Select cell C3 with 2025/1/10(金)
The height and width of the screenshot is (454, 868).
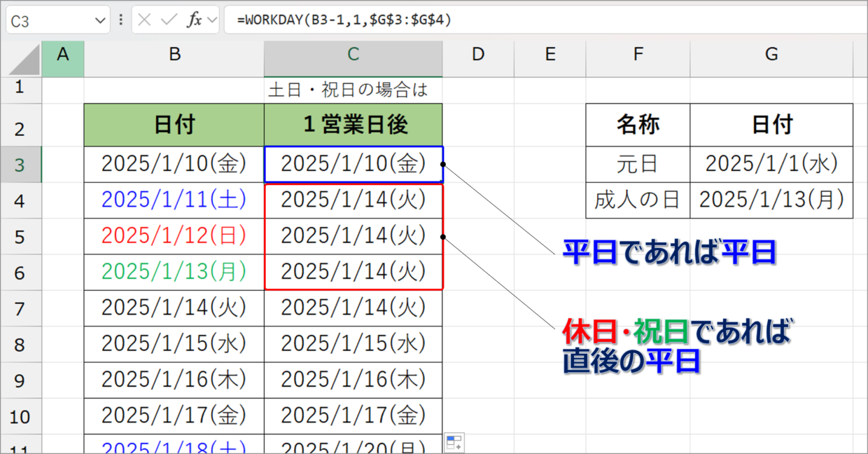353,164
